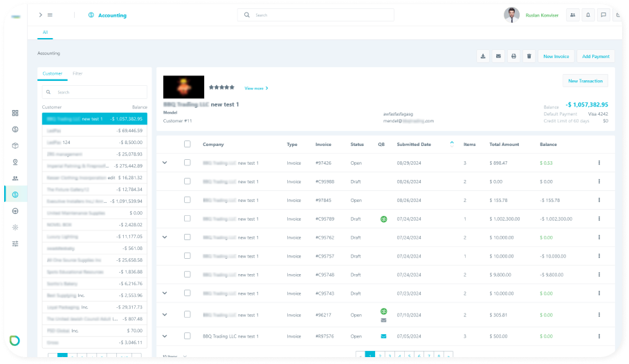Click the customer search field
This screenshot has width=629, height=364.
coord(97,92)
